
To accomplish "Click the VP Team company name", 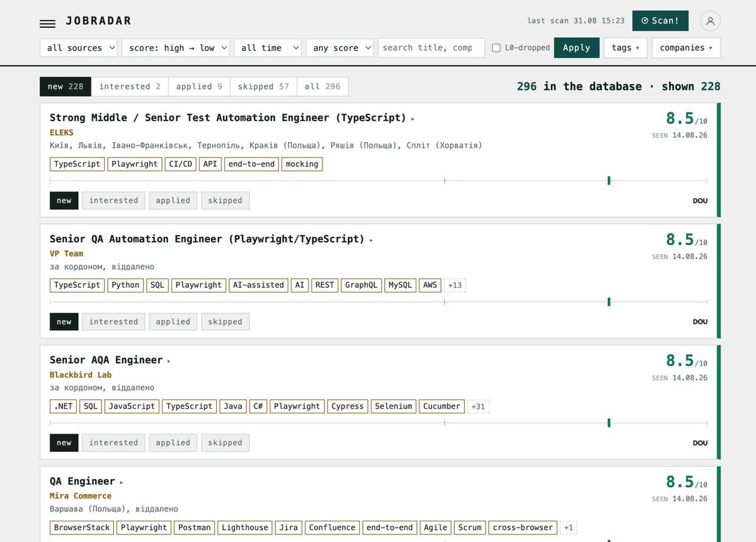I will (66, 254).
